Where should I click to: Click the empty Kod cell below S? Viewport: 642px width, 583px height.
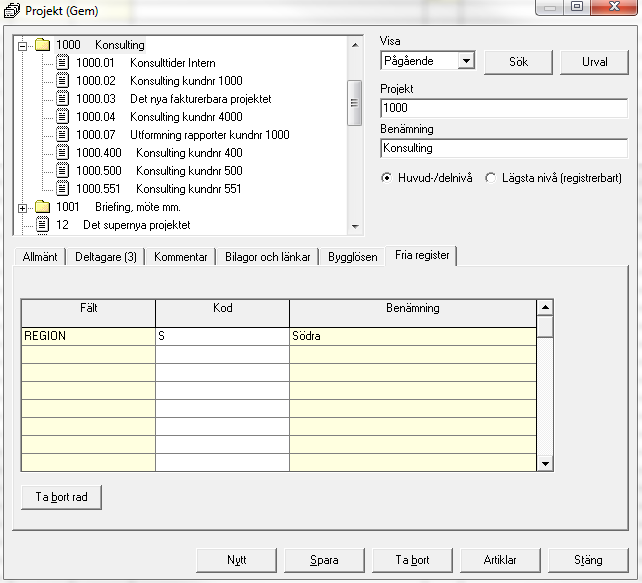pos(222,355)
